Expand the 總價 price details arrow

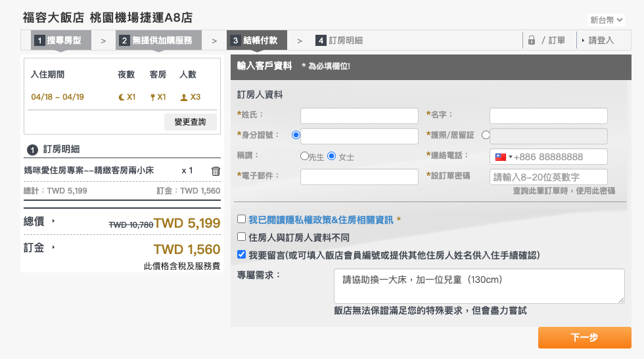click(53, 221)
